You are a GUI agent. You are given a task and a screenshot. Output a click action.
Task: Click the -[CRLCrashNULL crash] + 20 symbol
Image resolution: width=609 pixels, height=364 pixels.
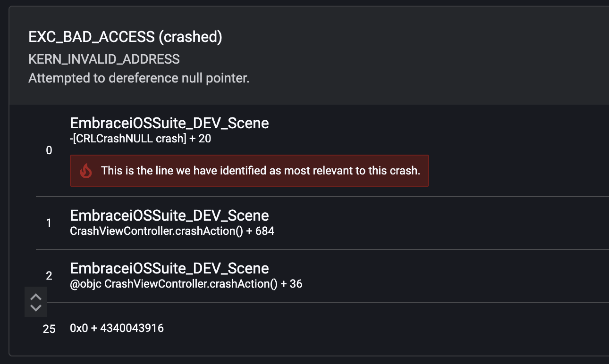[x=140, y=139]
